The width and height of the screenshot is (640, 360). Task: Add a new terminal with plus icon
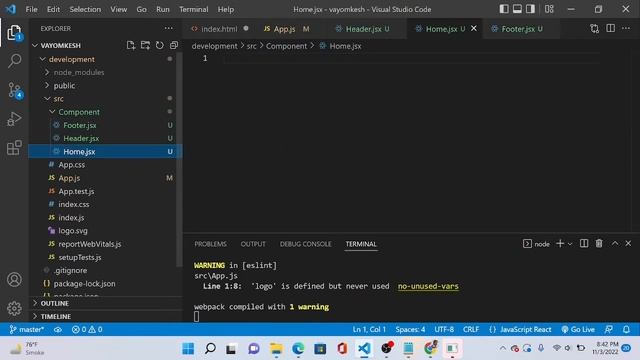pos(560,244)
